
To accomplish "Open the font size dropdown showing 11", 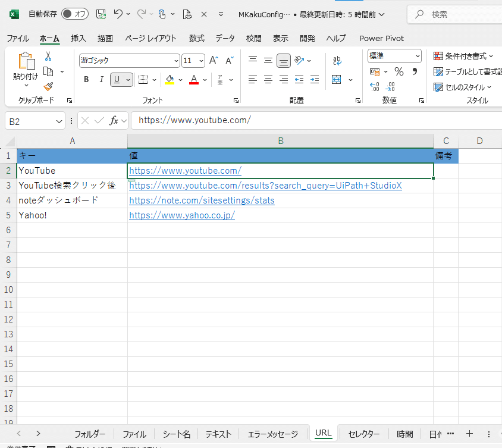I will (x=201, y=61).
